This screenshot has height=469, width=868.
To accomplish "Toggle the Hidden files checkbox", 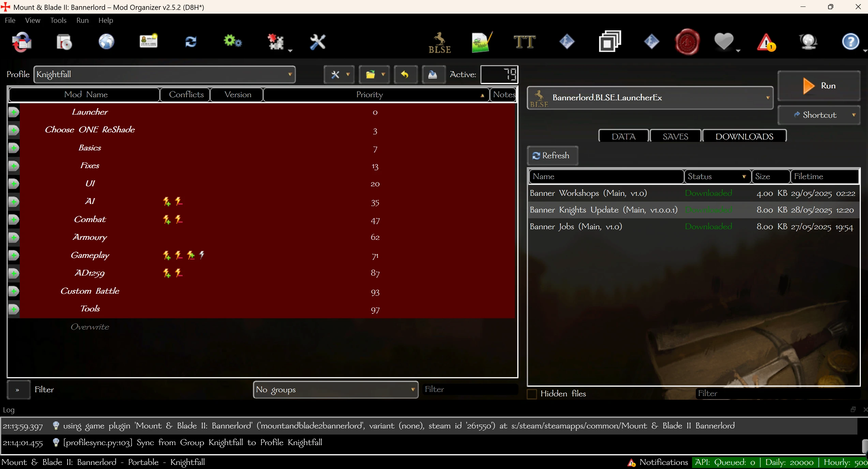I will (x=532, y=394).
